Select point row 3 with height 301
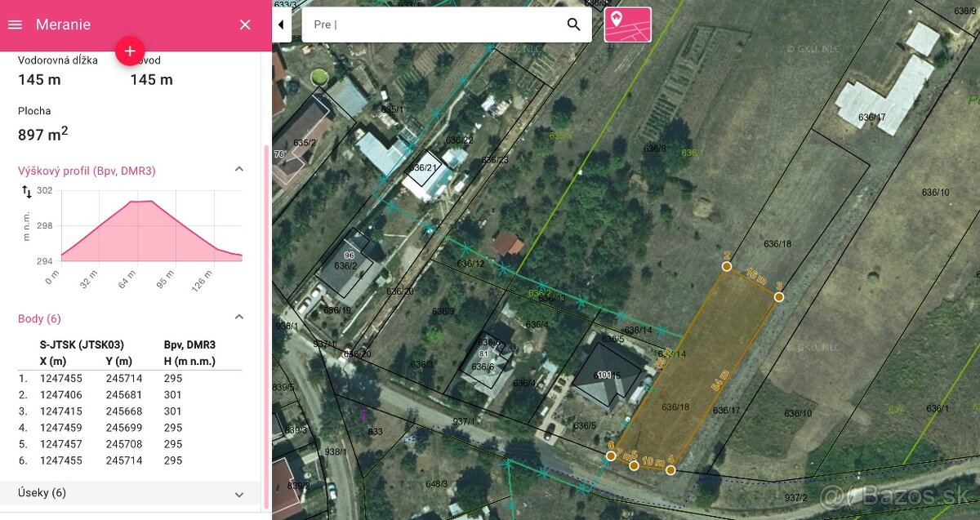This screenshot has height=520, width=980. click(x=131, y=411)
